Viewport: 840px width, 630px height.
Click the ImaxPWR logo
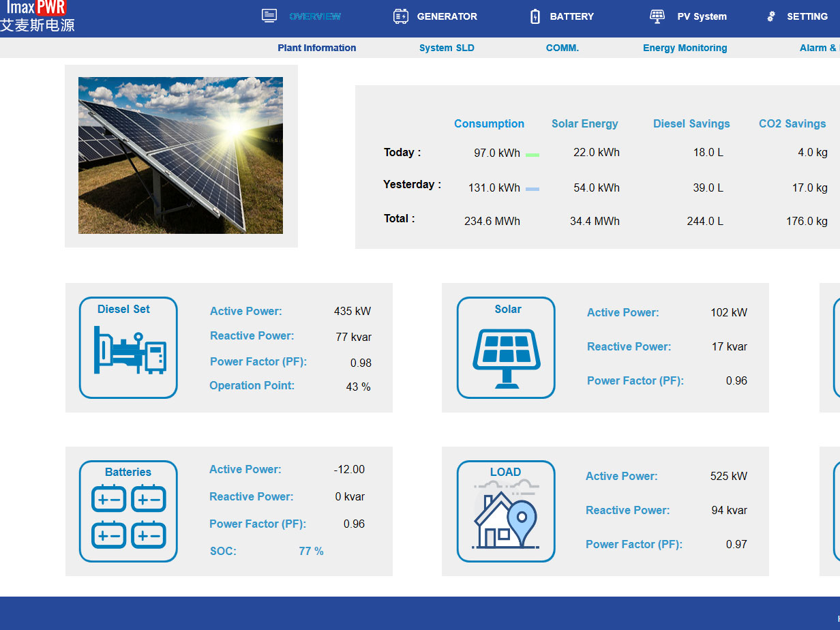pos(37,16)
